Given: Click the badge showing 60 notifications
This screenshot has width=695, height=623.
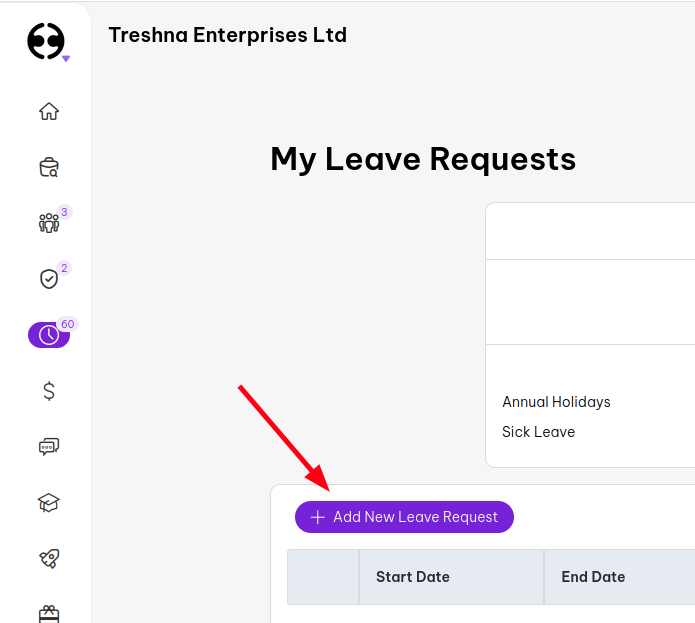Looking at the screenshot, I should click(68, 324).
